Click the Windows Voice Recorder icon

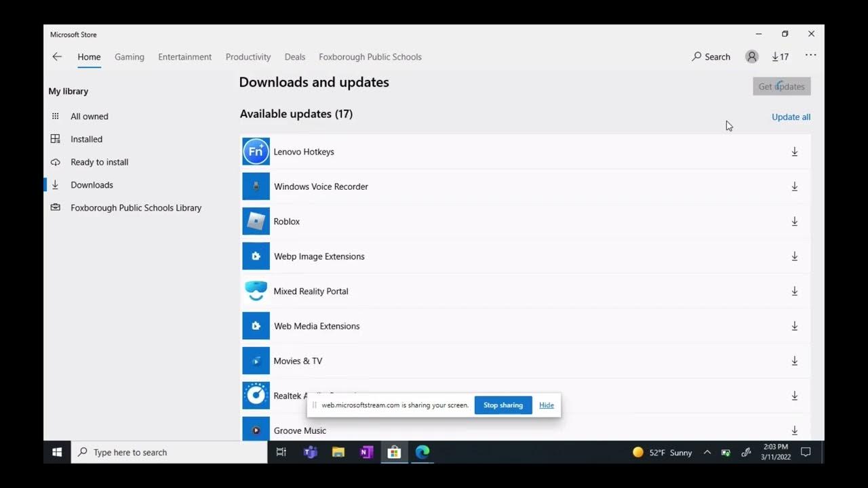256,186
